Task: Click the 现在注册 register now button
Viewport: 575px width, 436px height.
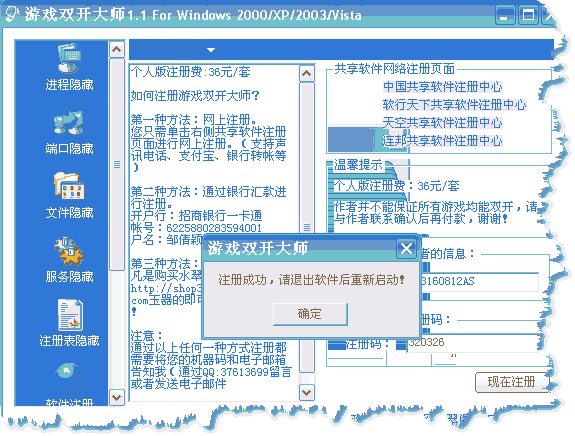Action: pos(511,382)
